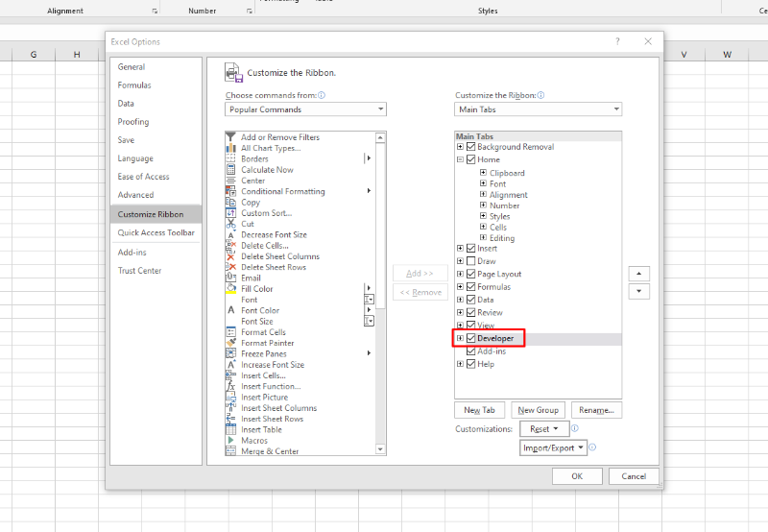Click the Custom Sort icon
The width and height of the screenshot is (768, 532).
click(x=230, y=212)
